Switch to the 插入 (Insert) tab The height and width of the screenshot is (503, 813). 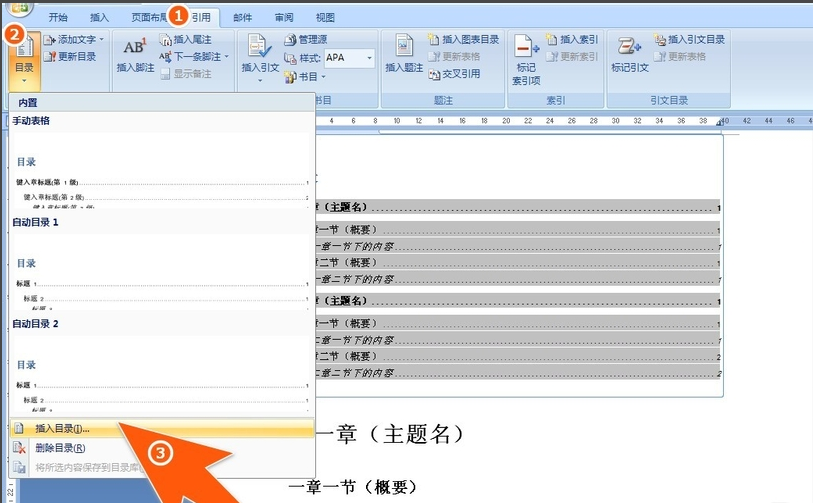pyautogui.click(x=100, y=17)
